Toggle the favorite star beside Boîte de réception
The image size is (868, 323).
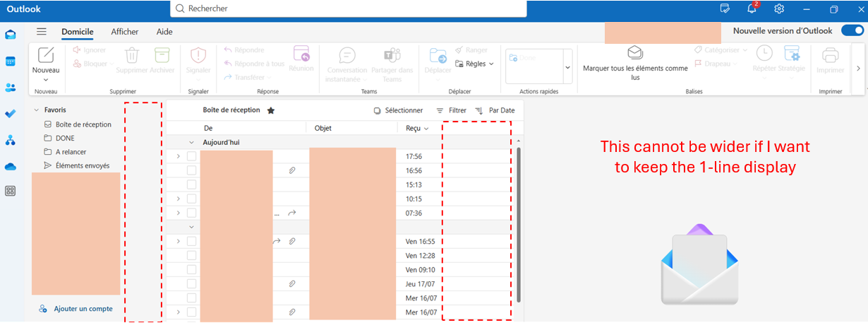coord(271,110)
